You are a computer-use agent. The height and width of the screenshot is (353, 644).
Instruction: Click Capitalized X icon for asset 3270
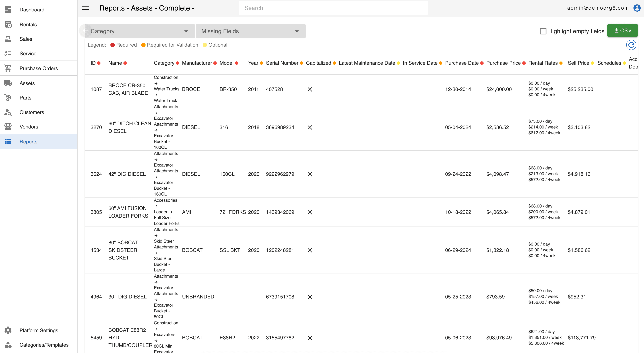[x=310, y=127]
